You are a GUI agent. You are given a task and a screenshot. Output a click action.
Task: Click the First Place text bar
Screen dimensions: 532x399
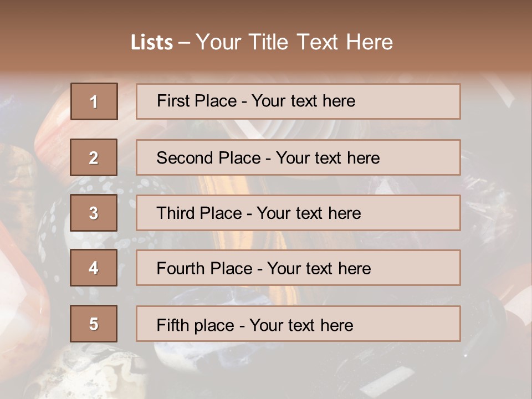[298, 101]
